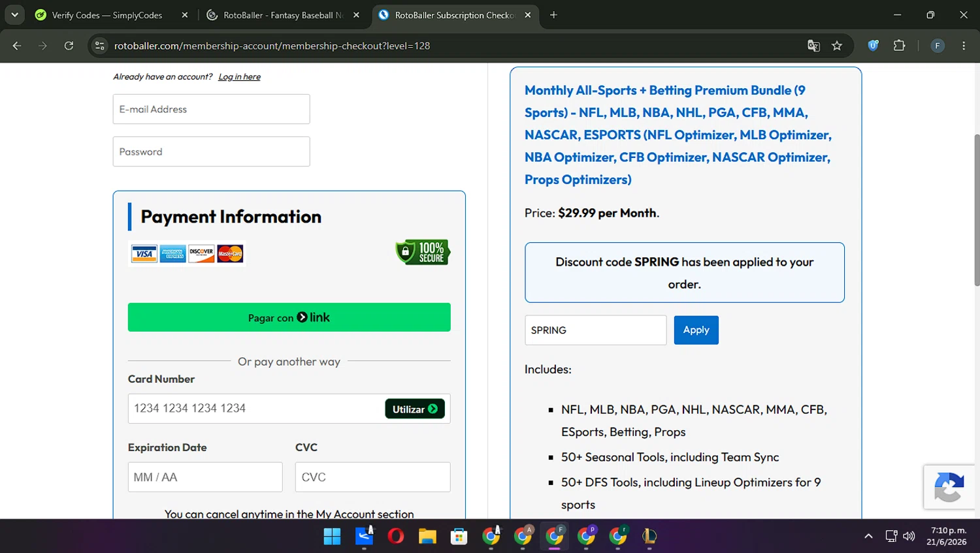This screenshot has height=553, width=980.
Task: Click the 100% Secure badge
Action: (x=423, y=252)
